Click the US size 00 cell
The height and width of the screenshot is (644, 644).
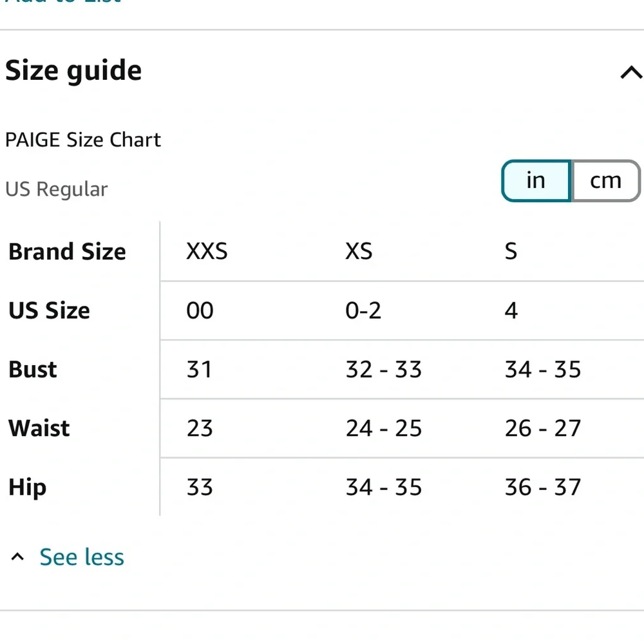[200, 310]
